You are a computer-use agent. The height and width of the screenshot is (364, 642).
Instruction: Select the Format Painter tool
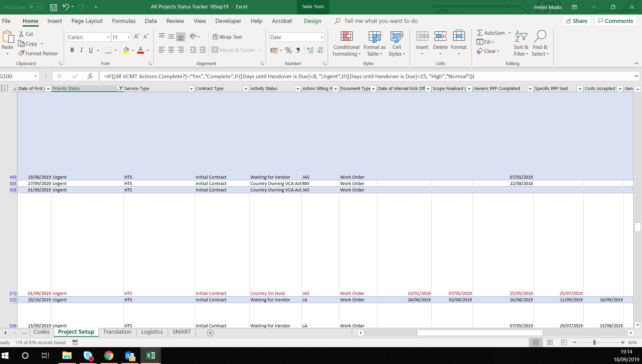[38, 53]
